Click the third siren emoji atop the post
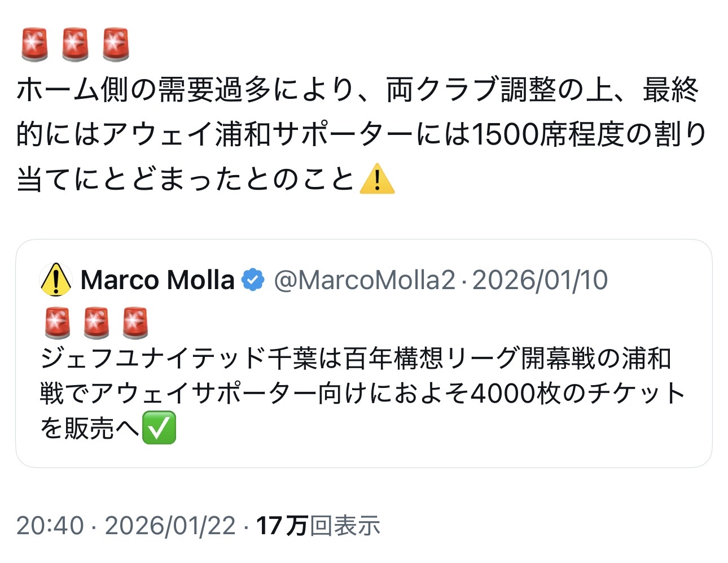728x563 pixels. [116, 44]
